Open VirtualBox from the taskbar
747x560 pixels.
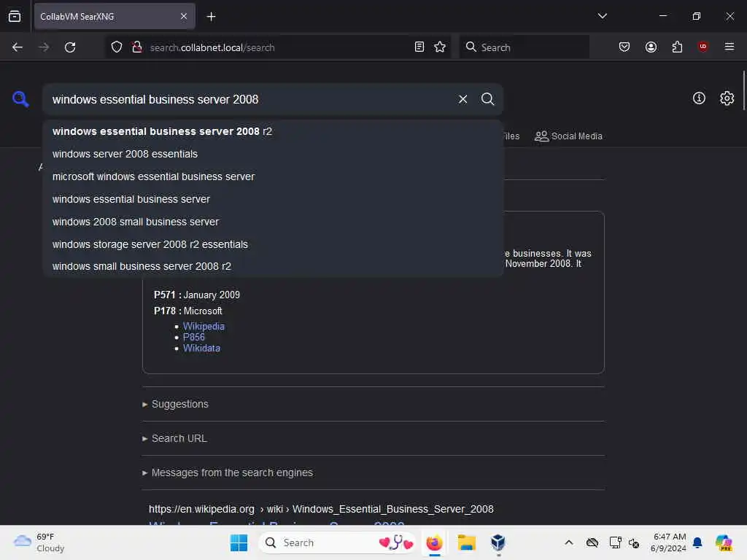click(x=498, y=542)
